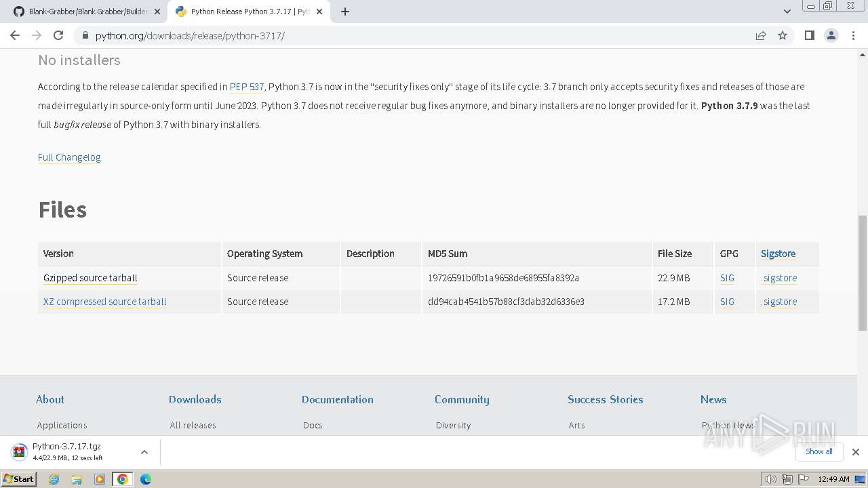Share this page icon in address bar
This screenshot has height=488, width=868.
761,35
